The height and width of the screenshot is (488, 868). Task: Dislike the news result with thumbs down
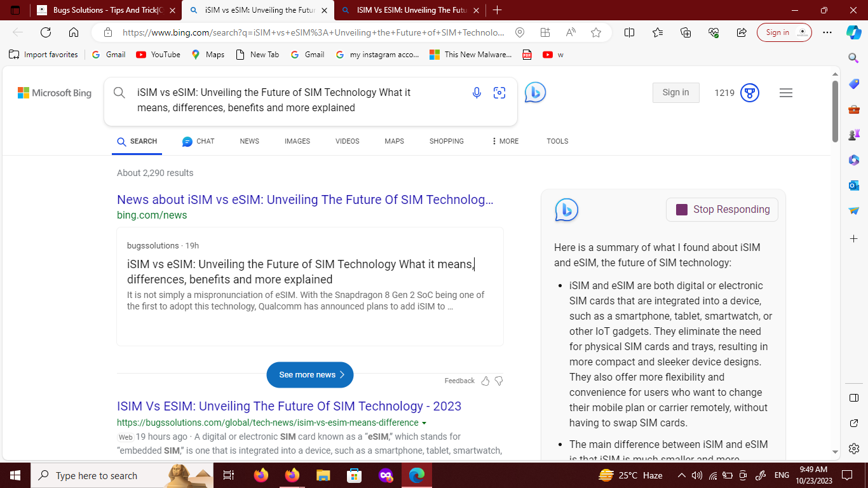(x=499, y=381)
